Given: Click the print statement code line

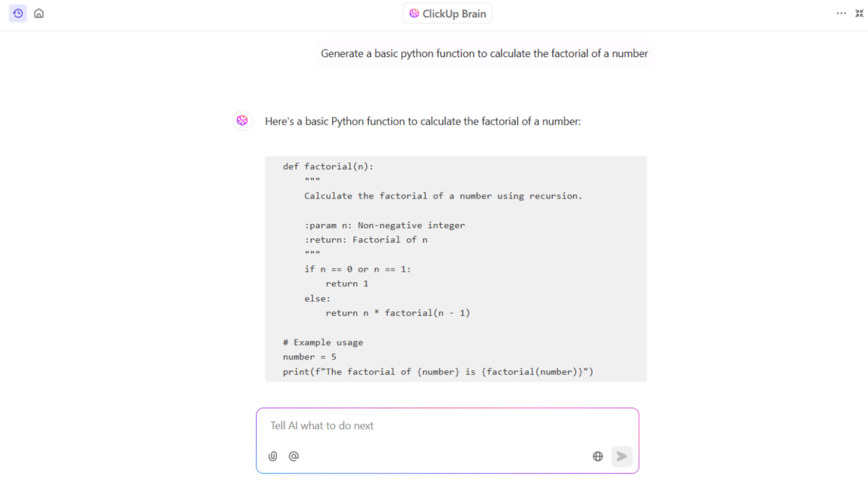Looking at the screenshot, I should (438, 372).
